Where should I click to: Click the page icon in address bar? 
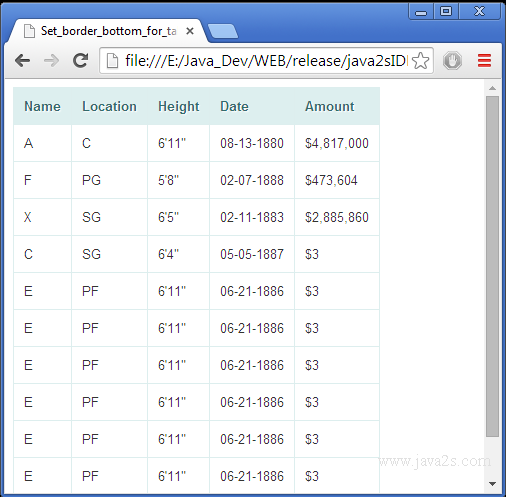pos(112,61)
